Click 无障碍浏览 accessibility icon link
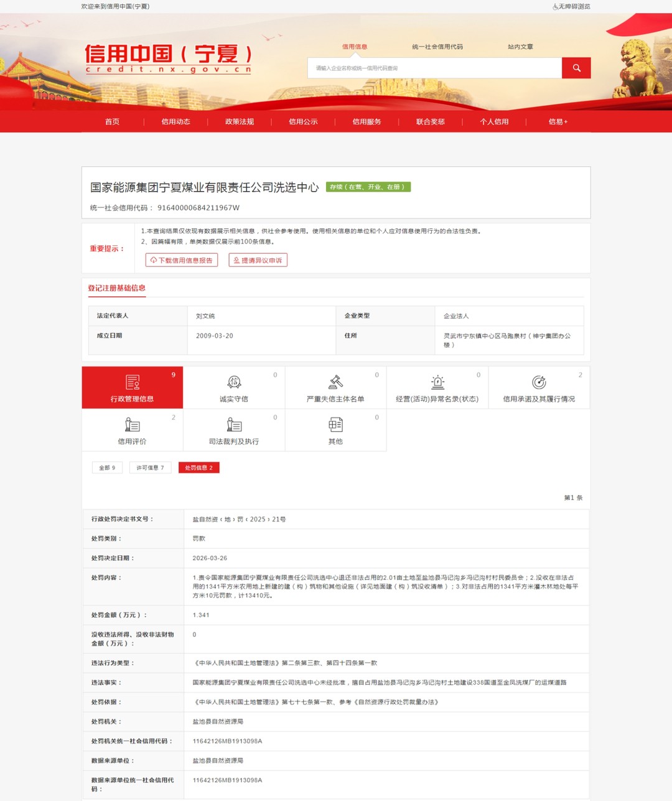This screenshot has height=801, width=672. pos(571,6)
